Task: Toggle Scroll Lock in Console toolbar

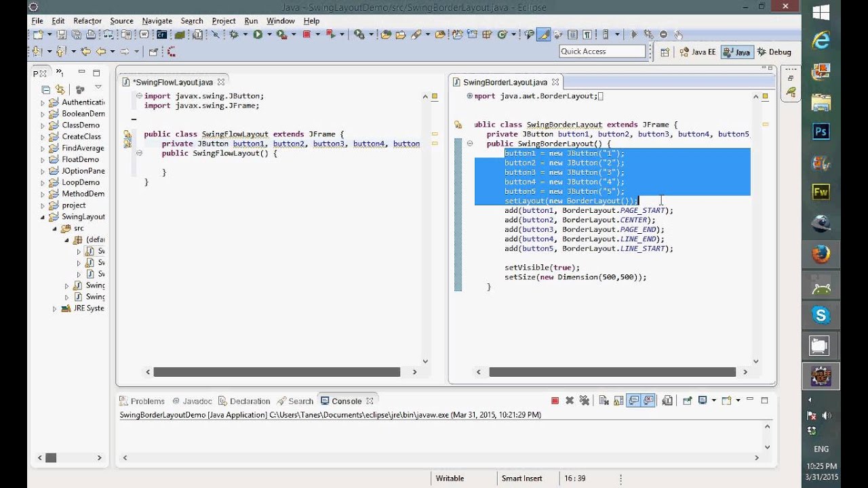Action: click(x=617, y=401)
